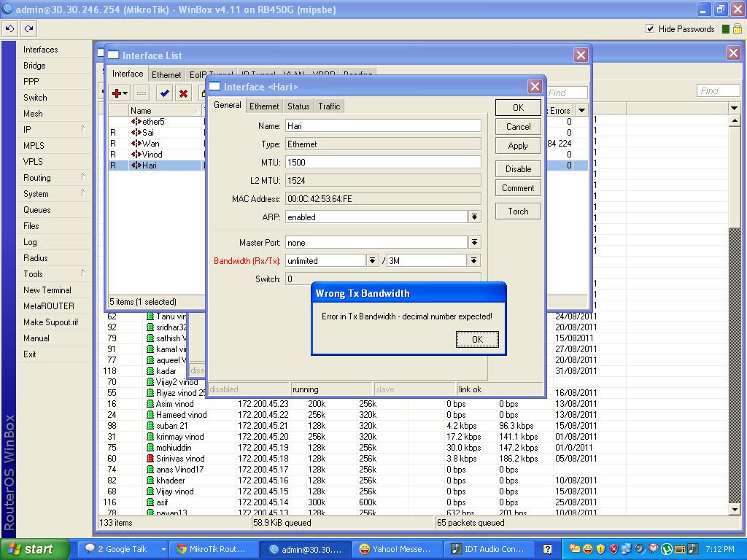Click the uTorrent tray icon
747x560 pixels.
coord(667,549)
